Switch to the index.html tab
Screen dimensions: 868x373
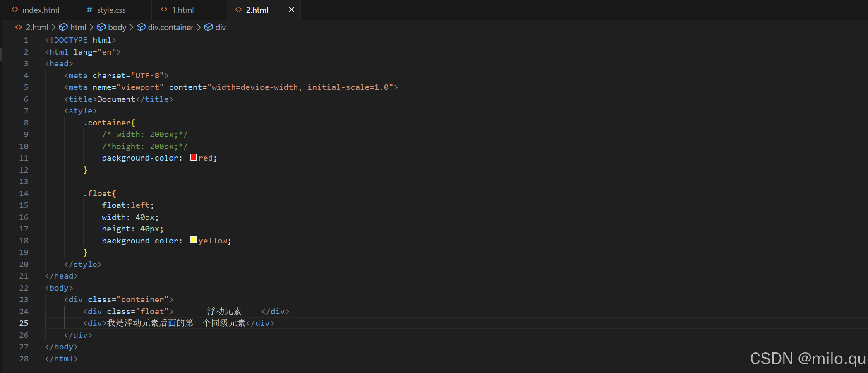41,10
